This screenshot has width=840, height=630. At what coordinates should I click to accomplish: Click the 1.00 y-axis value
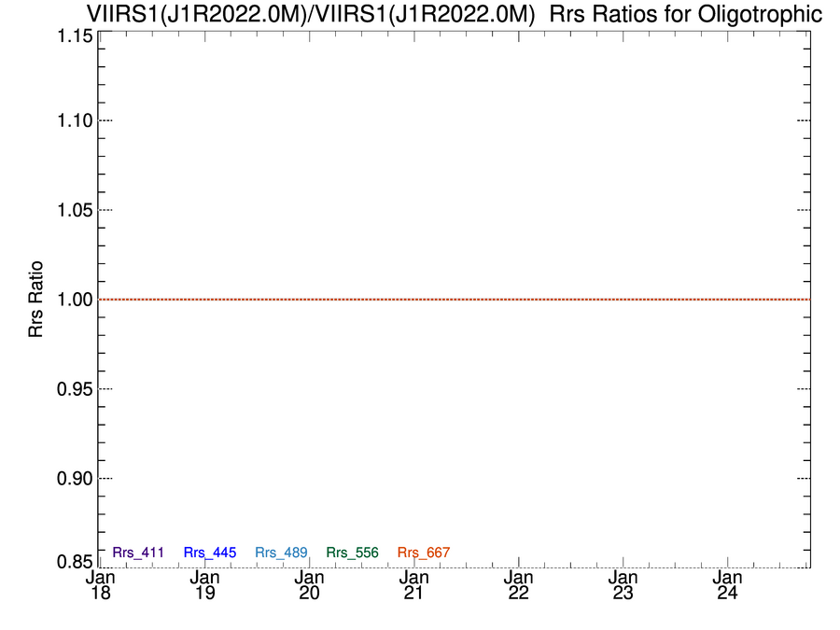click(75, 300)
